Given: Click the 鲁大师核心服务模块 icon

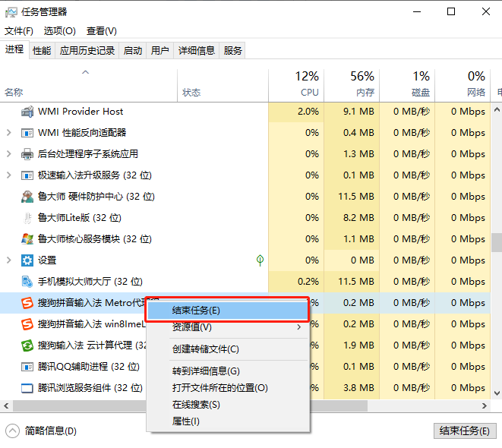Looking at the screenshot, I should tap(27, 239).
